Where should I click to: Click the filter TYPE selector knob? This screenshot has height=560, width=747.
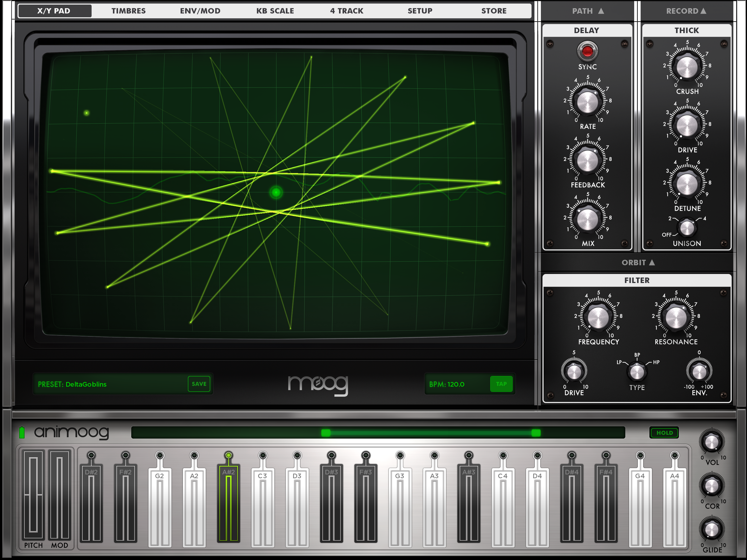coord(637,372)
